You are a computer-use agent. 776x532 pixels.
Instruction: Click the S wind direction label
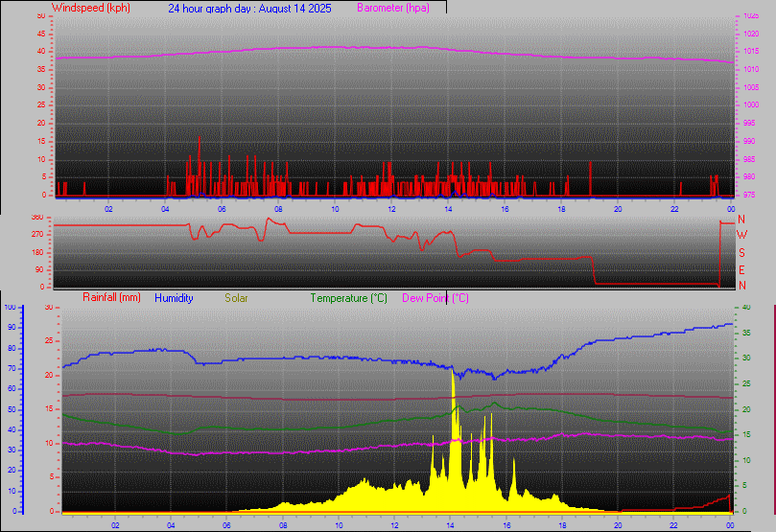tap(741, 253)
